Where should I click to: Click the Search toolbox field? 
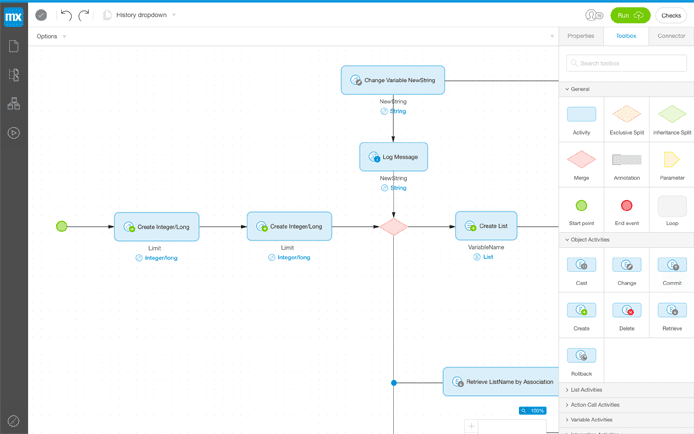[626, 63]
